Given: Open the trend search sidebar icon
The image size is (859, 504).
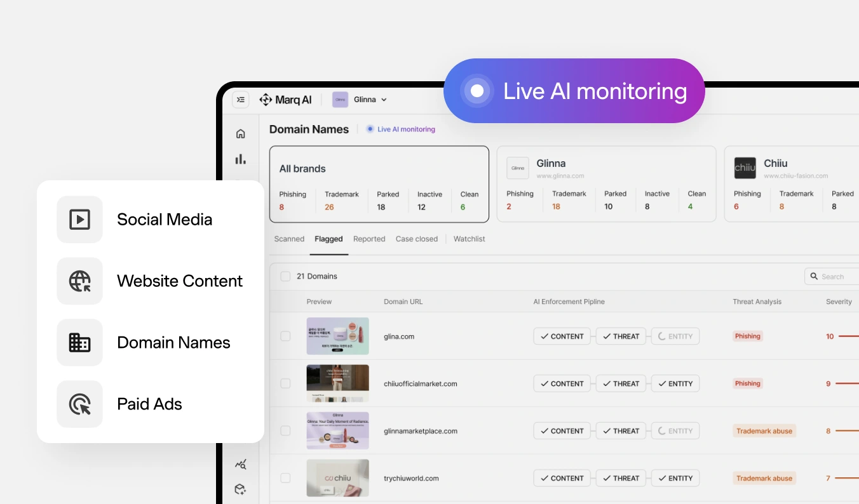Looking at the screenshot, I should click(x=240, y=465).
